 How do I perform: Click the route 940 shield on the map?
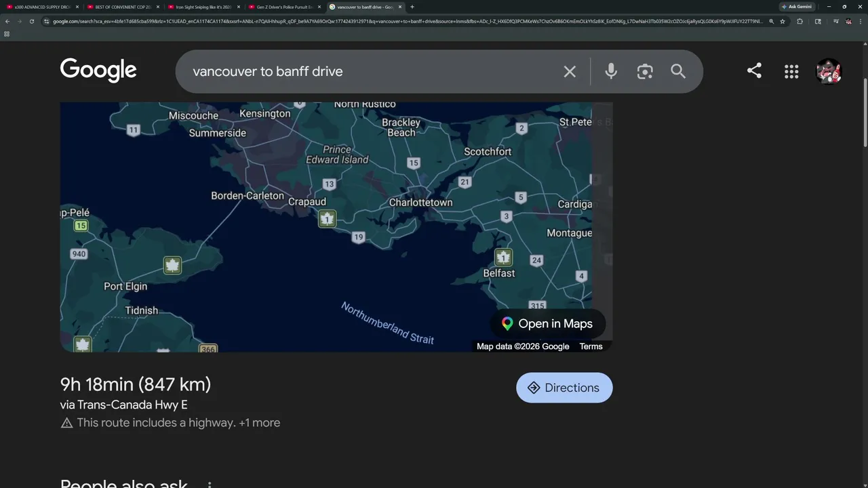pyautogui.click(x=79, y=254)
